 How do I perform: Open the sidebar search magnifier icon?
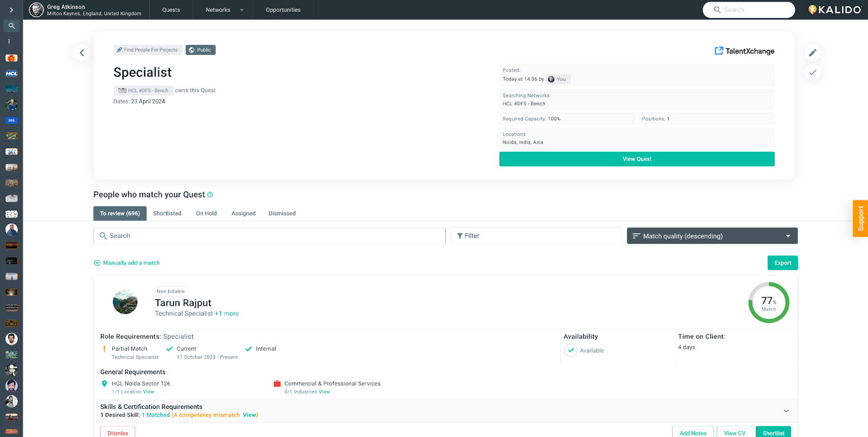tap(11, 25)
